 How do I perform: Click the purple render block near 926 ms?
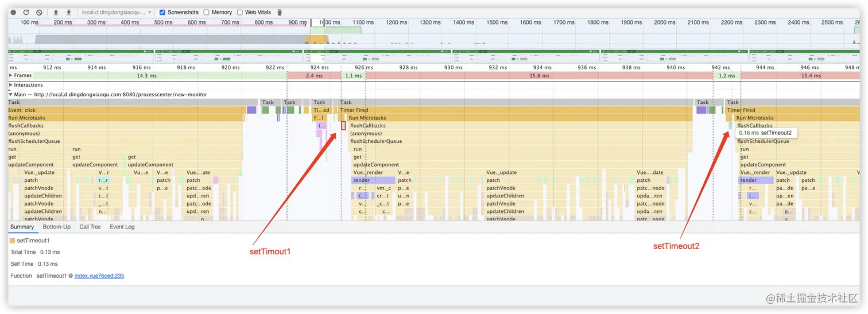tap(373, 180)
